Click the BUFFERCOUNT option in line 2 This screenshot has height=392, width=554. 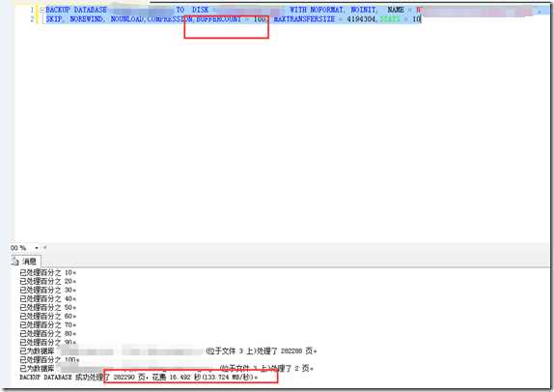[218, 19]
